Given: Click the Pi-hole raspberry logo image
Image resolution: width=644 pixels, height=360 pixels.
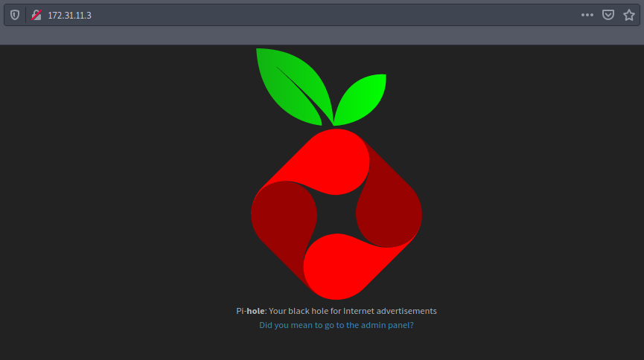Looking at the screenshot, I should 337,174.
